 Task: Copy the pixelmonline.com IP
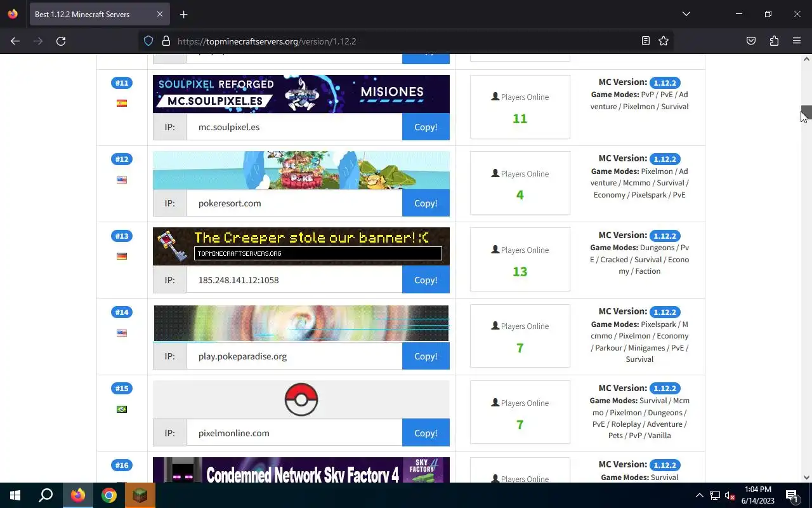[426, 433]
